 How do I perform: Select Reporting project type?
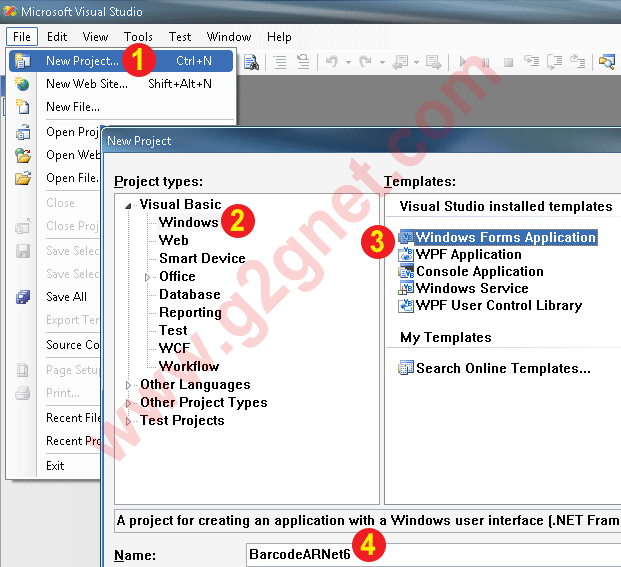[x=190, y=312]
